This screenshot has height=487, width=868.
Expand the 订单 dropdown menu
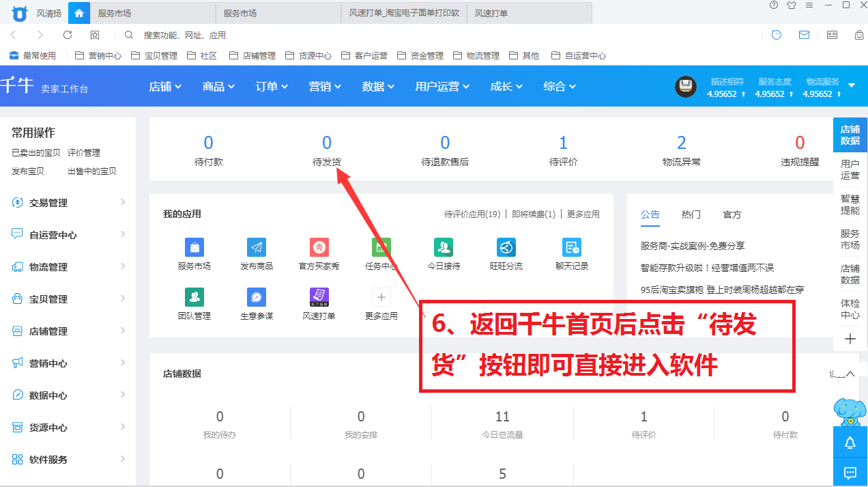(272, 87)
